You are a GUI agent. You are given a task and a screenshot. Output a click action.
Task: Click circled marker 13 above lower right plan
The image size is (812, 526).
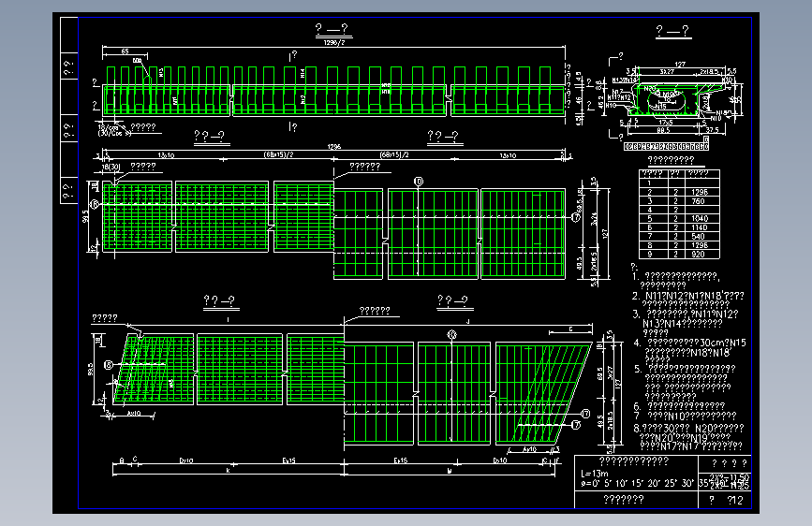click(451, 335)
